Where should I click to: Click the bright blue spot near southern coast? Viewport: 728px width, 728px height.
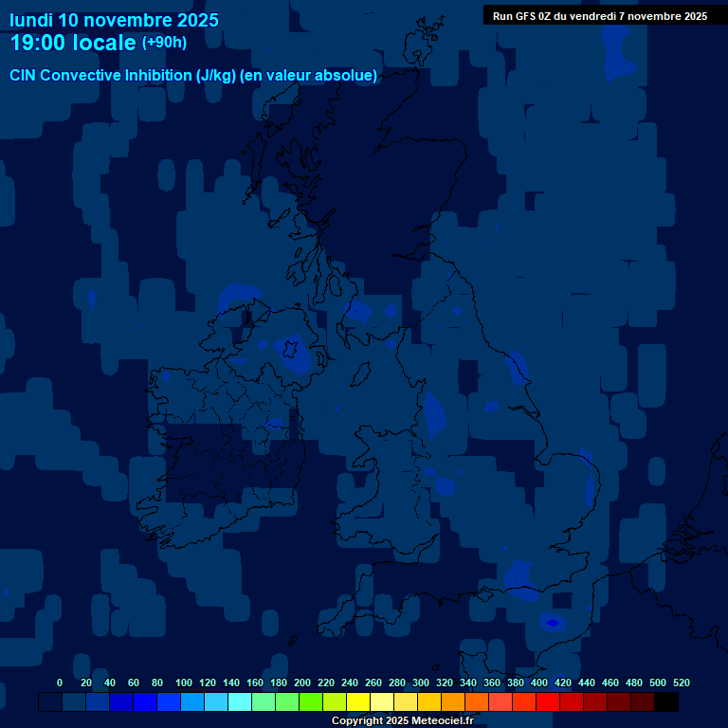coord(552,623)
